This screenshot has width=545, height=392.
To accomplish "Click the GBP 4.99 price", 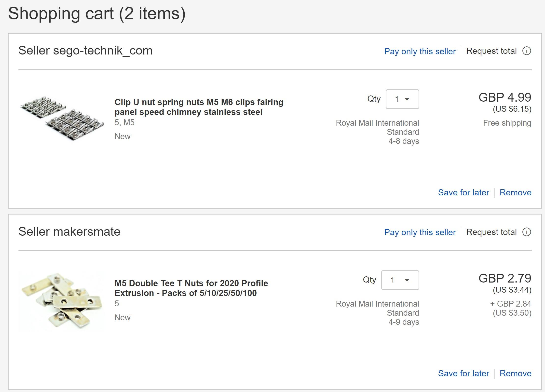I will [x=505, y=97].
